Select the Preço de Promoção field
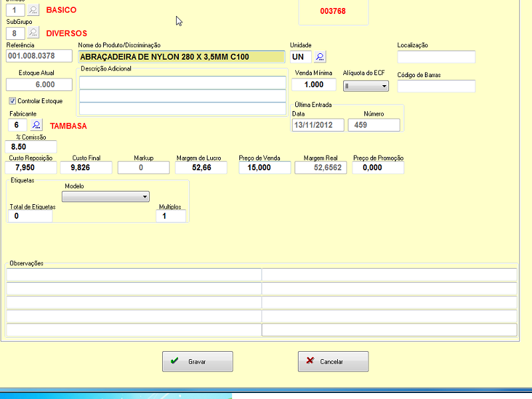The image size is (532, 399). 378,168
